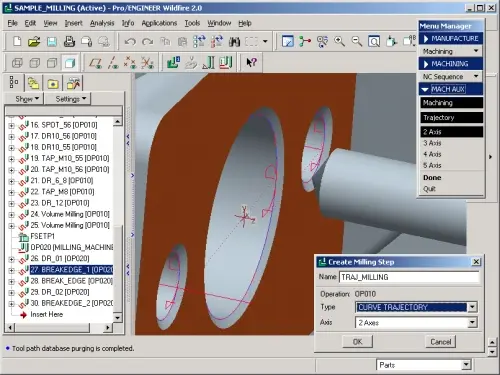Click the model tree tab icon
The image size is (500, 375).
coord(14,82)
